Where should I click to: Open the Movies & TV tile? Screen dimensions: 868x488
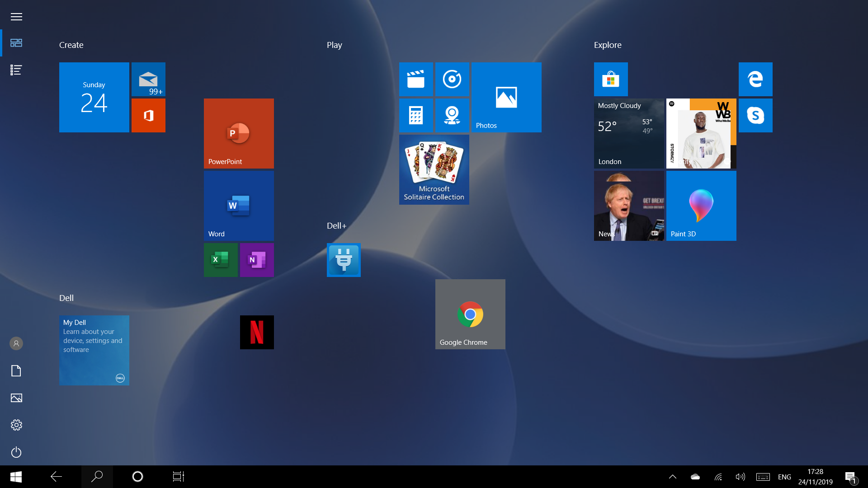coord(416,79)
